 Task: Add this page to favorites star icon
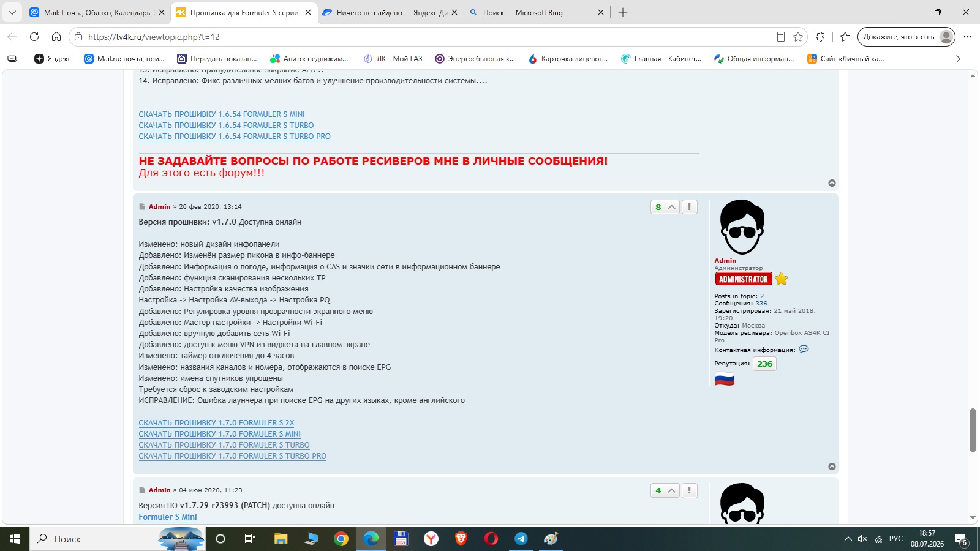point(798,37)
